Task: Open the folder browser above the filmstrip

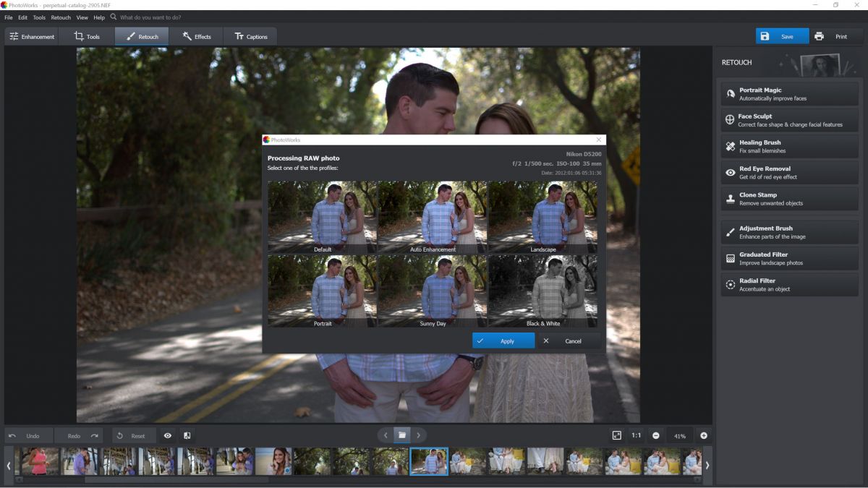Action: (x=401, y=435)
